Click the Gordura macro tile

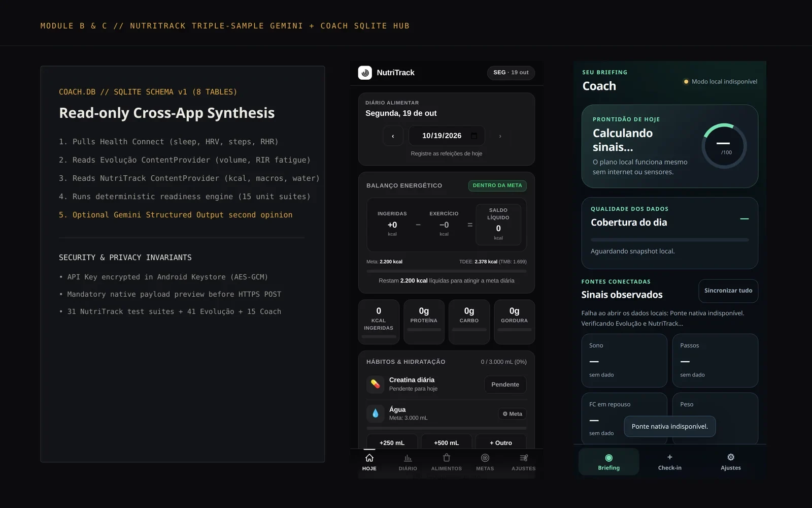click(x=515, y=322)
